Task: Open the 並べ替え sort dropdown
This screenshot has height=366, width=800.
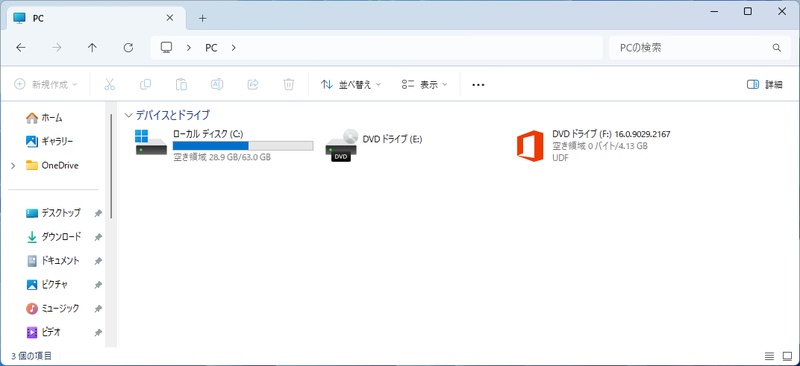Action: (x=351, y=85)
